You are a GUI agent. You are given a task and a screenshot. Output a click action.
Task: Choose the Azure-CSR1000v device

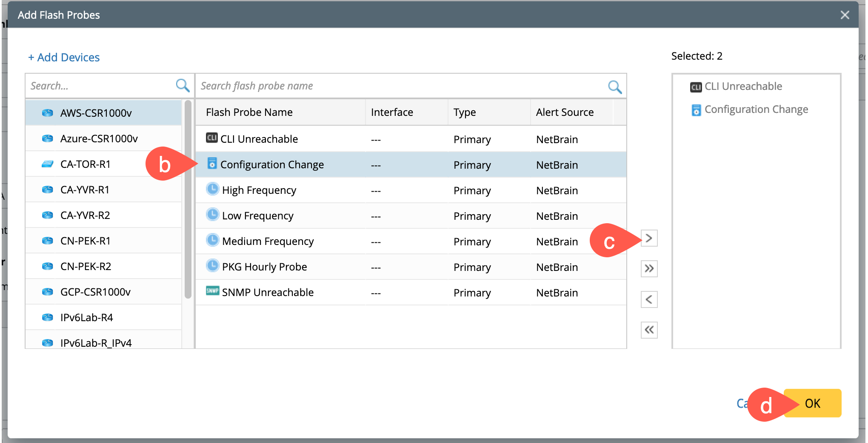[99, 139]
